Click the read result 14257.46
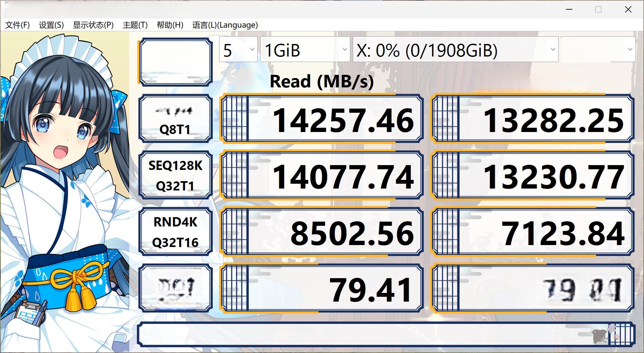The height and width of the screenshot is (353, 644). click(321, 119)
